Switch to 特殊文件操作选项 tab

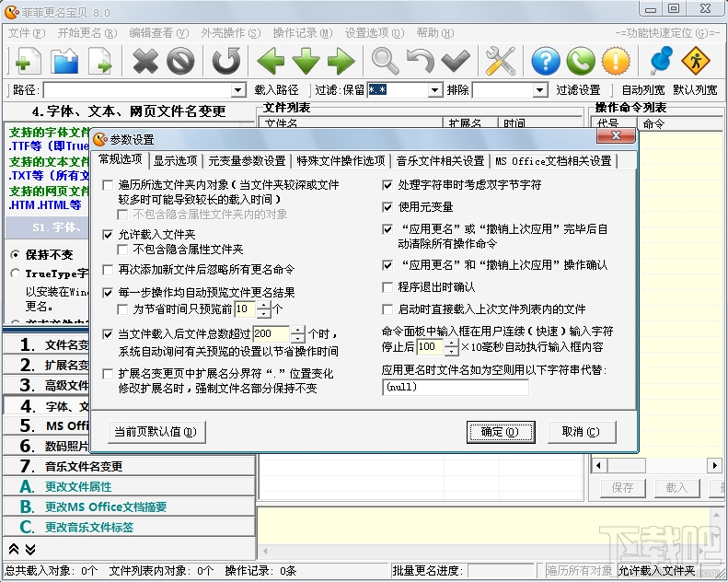[341, 161]
